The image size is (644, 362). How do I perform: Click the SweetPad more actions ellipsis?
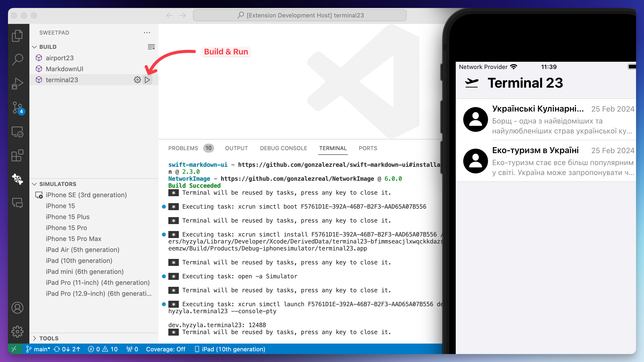[x=147, y=33]
